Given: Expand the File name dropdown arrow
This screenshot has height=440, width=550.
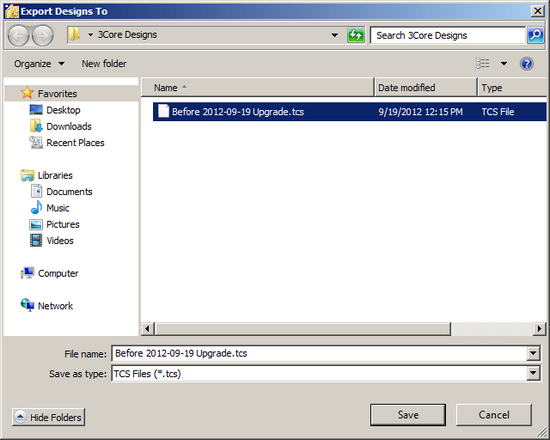Looking at the screenshot, I should (533, 353).
